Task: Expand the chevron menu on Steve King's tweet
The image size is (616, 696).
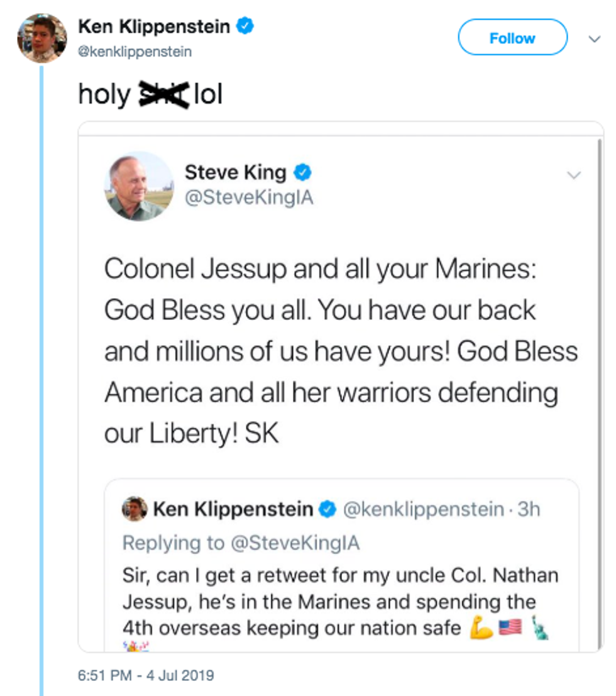Action: [574, 175]
